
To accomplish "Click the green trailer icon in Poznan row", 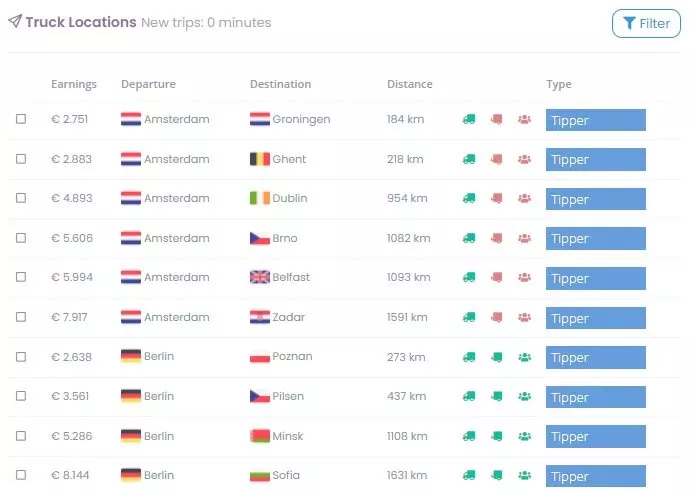I will pyautogui.click(x=496, y=357).
